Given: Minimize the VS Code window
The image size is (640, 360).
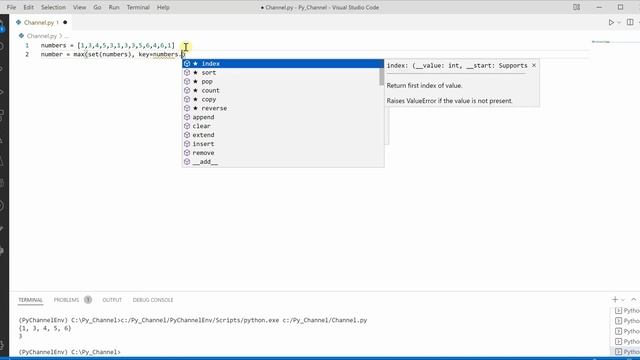Looking at the screenshot, I should click(599, 7).
